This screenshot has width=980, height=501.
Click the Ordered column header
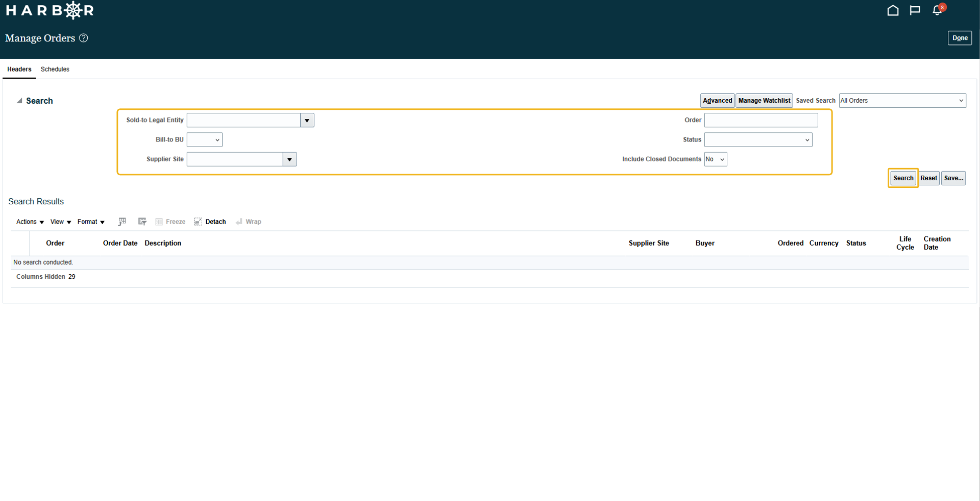click(791, 244)
